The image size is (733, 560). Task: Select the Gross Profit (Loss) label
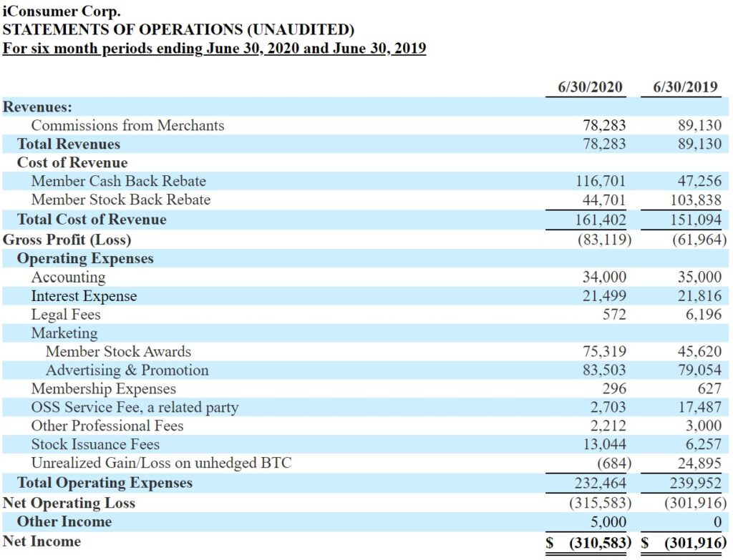67,240
